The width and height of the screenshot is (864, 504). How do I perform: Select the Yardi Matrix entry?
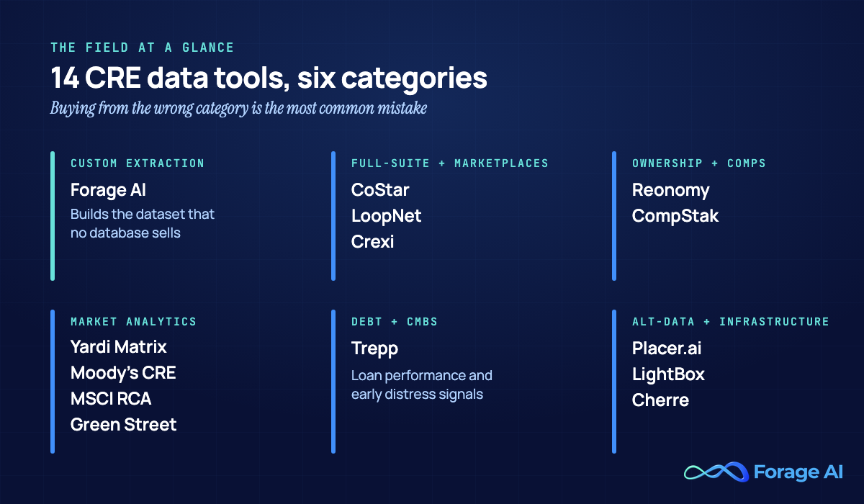point(119,347)
